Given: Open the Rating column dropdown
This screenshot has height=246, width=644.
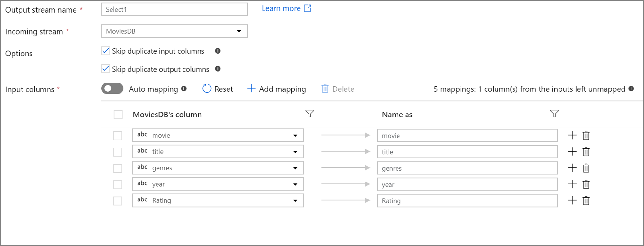Looking at the screenshot, I should (295, 201).
